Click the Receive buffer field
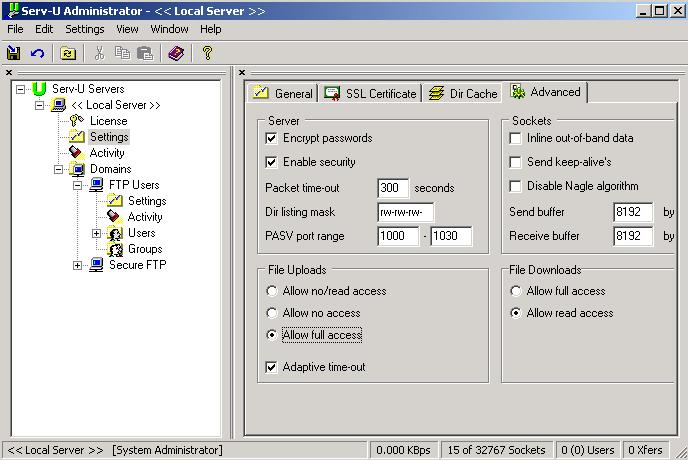The height and width of the screenshot is (460, 688). (633, 236)
